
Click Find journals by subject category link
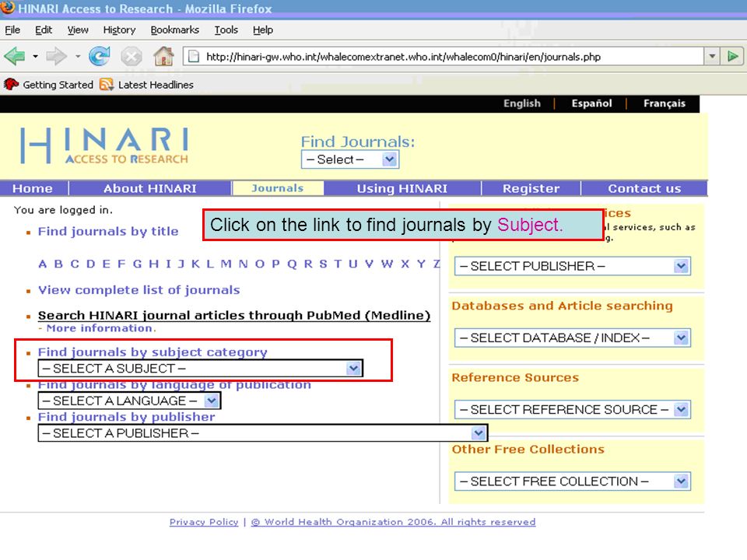point(153,352)
